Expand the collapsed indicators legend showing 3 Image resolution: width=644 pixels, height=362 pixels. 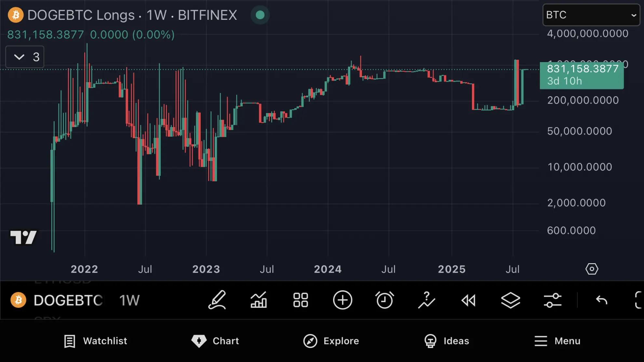tap(25, 57)
